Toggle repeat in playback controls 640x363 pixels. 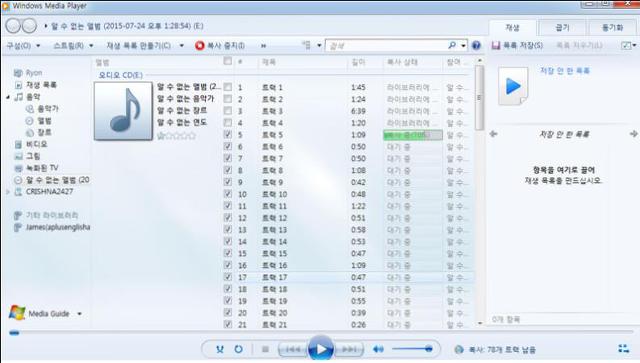[238, 349]
